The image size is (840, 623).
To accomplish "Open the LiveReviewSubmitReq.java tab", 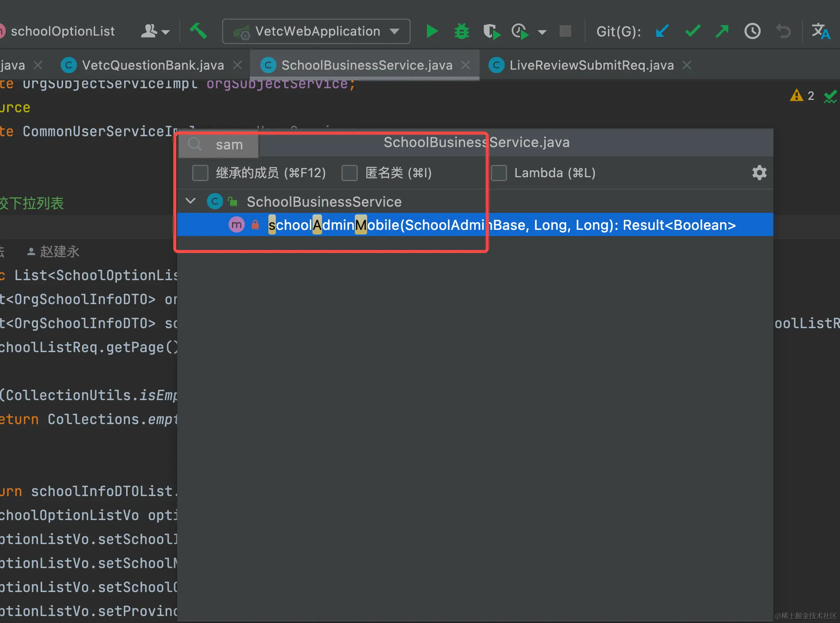I will (591, 65).
